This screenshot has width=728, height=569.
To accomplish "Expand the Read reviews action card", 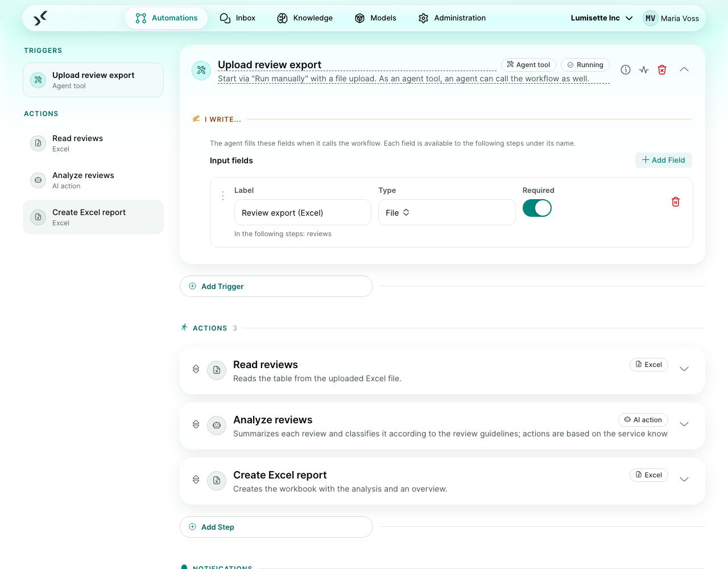I will tap(684, 369).
